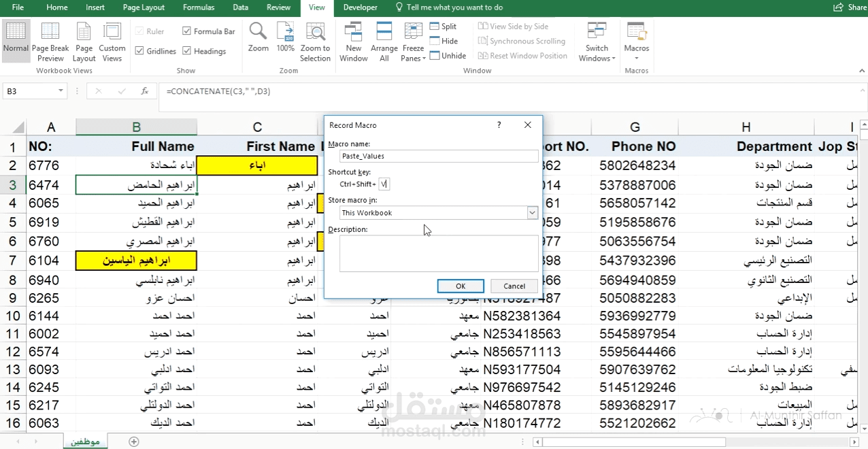Select column H header

click(746, 127)
